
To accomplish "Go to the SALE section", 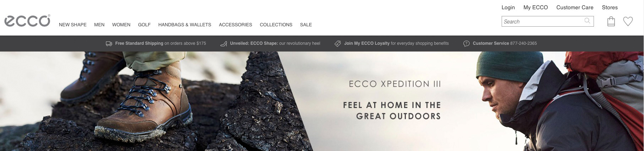I will coord(306,25).
